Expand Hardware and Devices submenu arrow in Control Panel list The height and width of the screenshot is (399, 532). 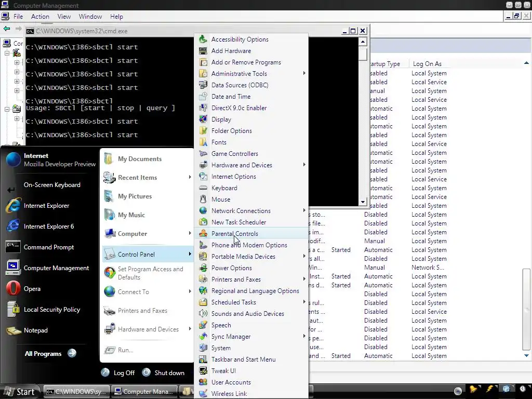click(304, 165)
